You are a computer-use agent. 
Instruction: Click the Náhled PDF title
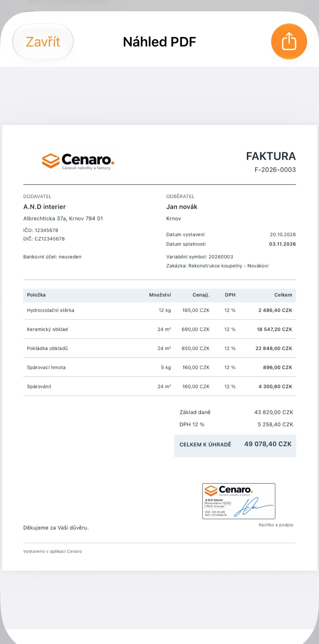[x=160, y=42]
